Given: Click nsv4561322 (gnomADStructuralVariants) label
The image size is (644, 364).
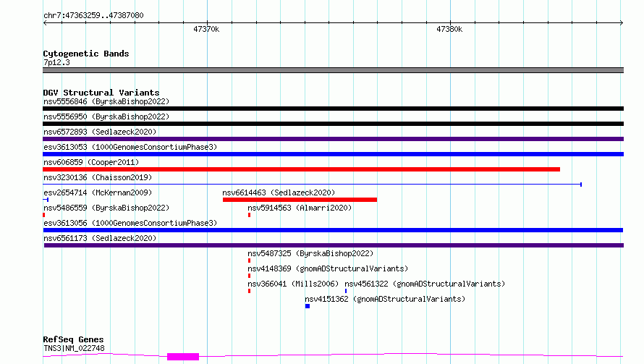Looking at the screenshot, I should coord(425,284).
